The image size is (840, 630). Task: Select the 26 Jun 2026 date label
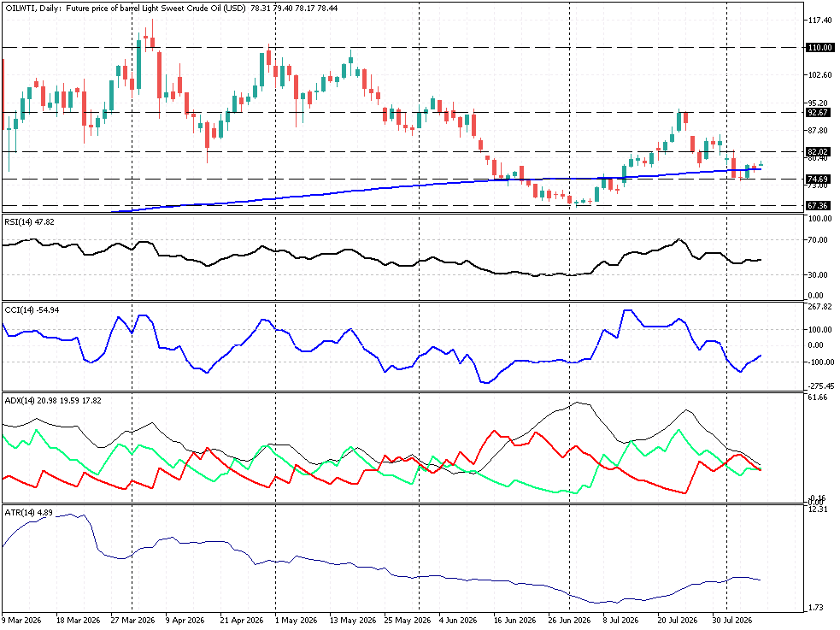pos(569,621)
